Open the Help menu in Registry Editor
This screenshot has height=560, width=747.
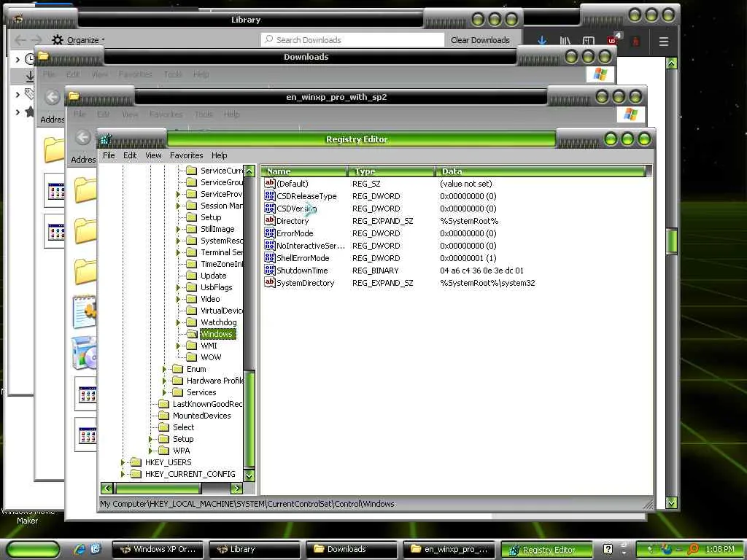coord(219,155)
